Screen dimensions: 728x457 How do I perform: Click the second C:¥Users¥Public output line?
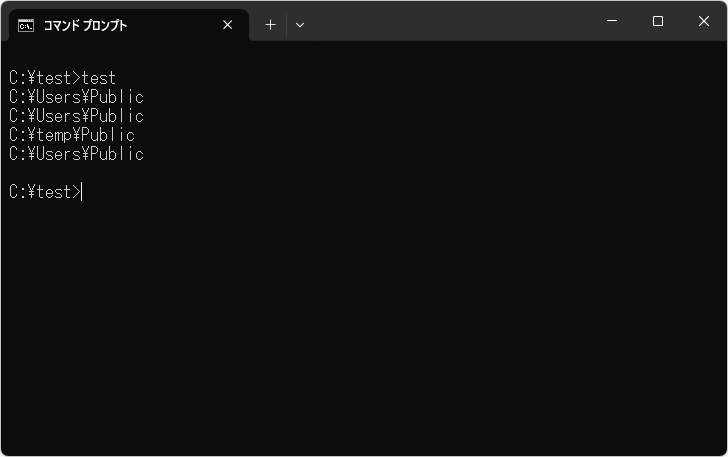(x=76, y=116)
